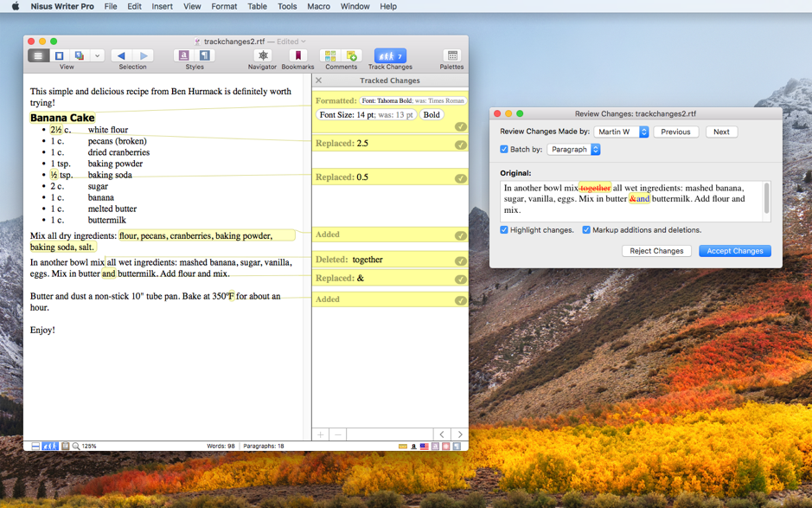
Task: Switch to draft view mode icon
Action: click(38, 55)
